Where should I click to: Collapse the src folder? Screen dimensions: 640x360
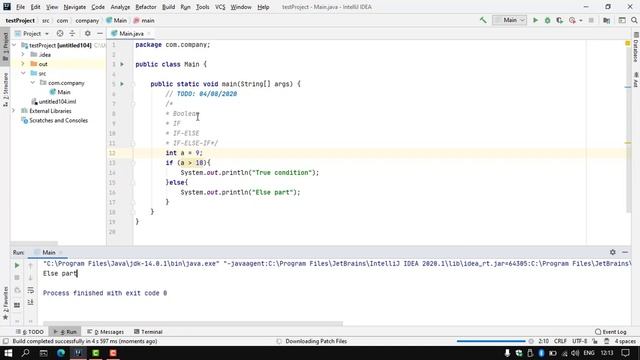[x=23, y=73]
